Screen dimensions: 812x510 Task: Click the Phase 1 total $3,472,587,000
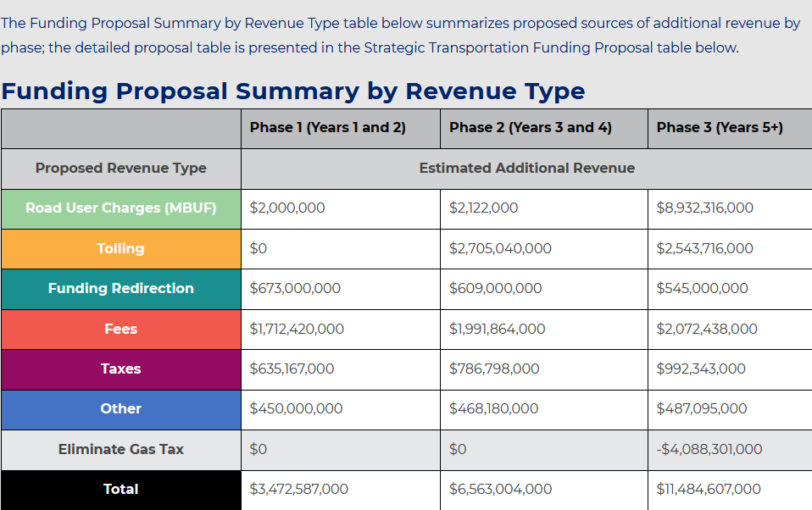coord(298,489)
